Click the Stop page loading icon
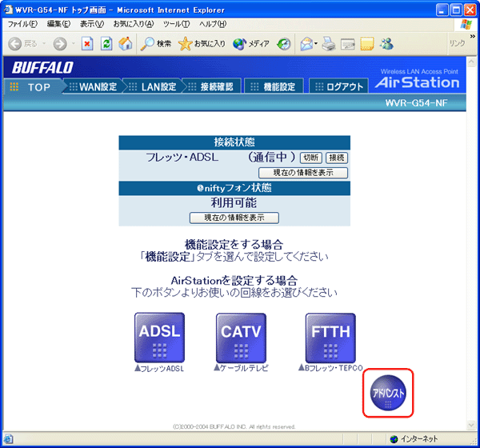 click(87, 44)
